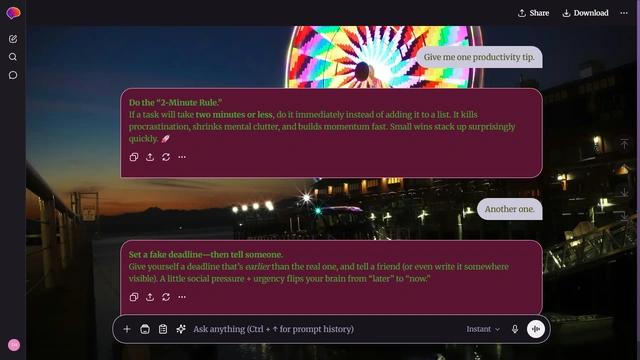This screenshot has height=360, width=640.
Task: Start a new chat with the compose icon
Action: point(13,39)
